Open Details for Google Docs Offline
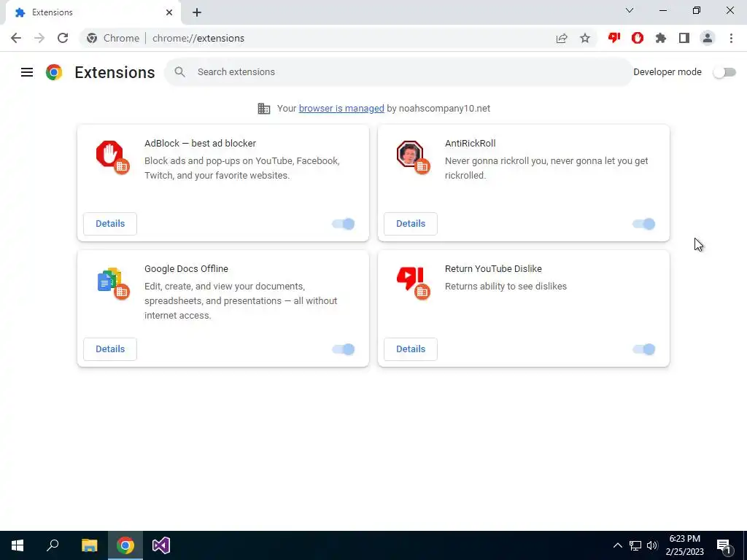This screenshot has width=747, height=560. (x=110, y=349)
